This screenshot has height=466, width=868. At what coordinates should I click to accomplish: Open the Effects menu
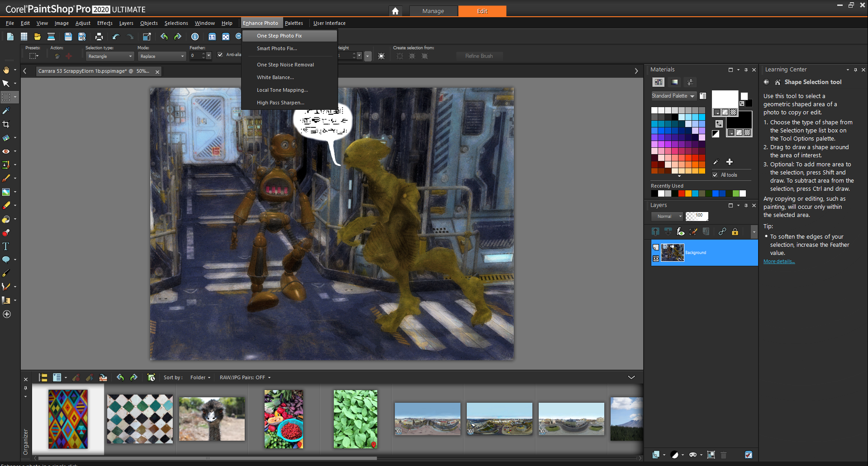pyautogui.click(x=104, y=23)
